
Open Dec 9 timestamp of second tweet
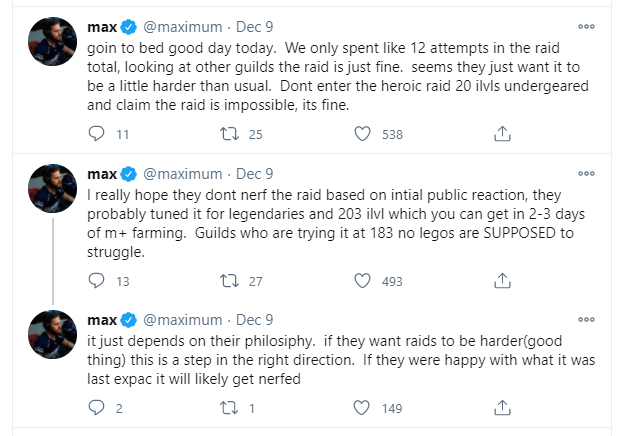click(x=255, y=174)
